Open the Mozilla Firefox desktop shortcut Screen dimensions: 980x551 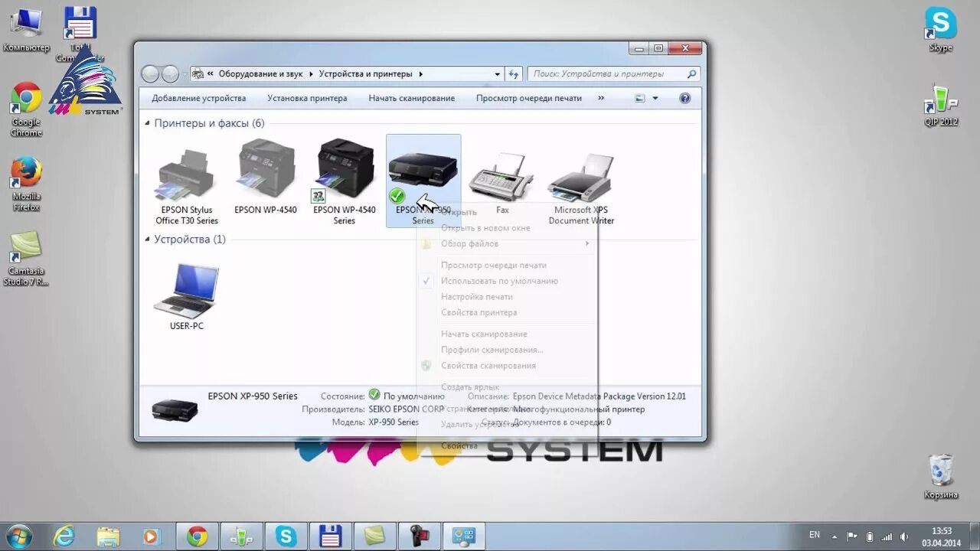[x=26, y=184]
